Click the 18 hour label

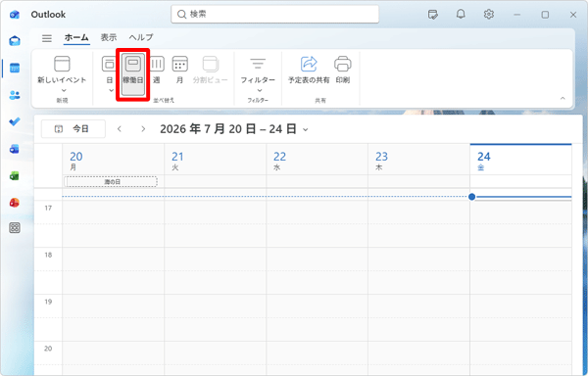pos(48,255)
